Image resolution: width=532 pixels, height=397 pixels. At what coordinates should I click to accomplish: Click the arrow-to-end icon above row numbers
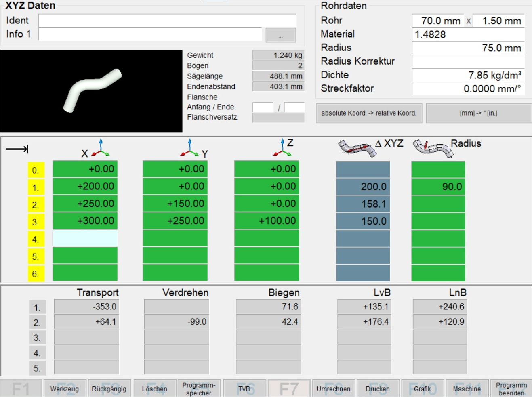17,149
